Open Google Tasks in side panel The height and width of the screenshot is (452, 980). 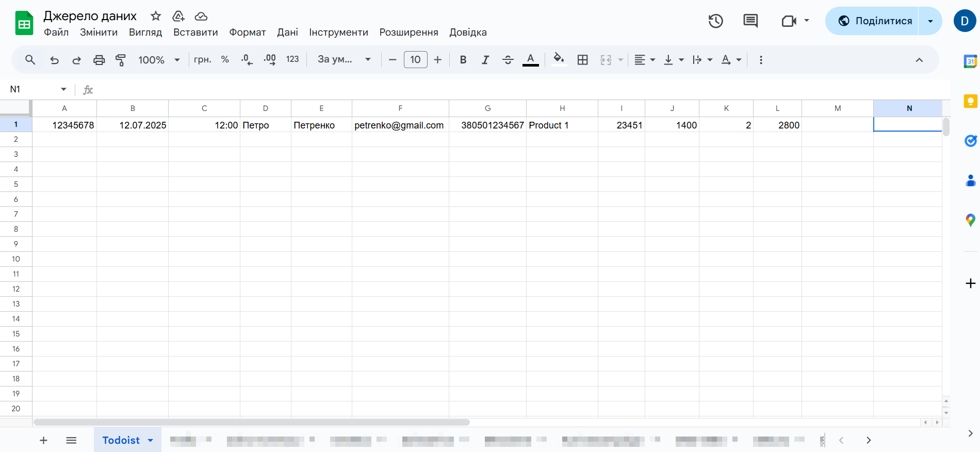point(970,140)
